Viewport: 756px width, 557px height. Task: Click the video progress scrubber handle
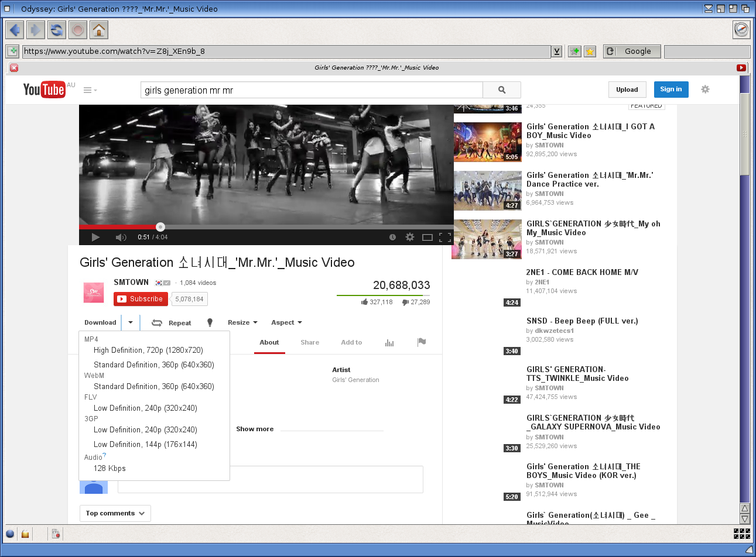(x=160, y=226)
